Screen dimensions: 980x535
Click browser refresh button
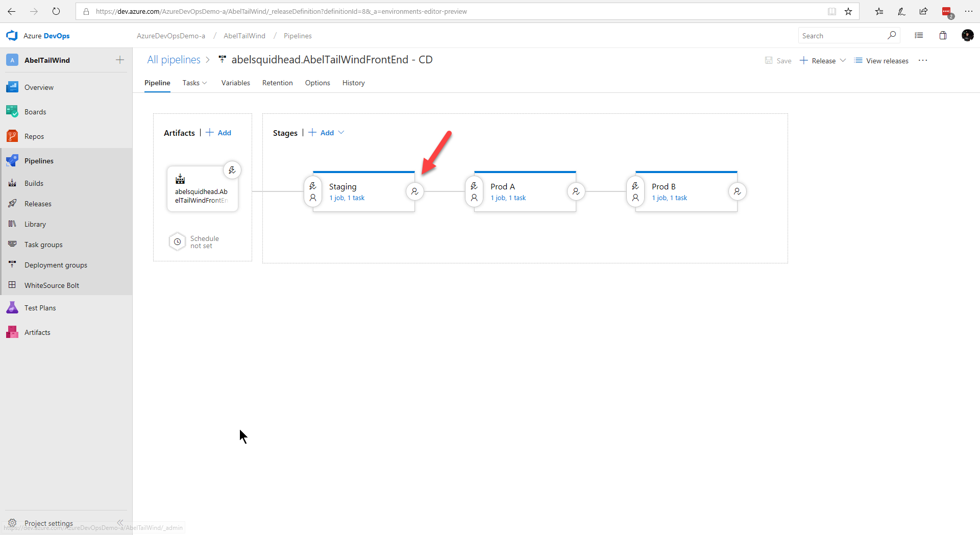(x=56, y=11)
